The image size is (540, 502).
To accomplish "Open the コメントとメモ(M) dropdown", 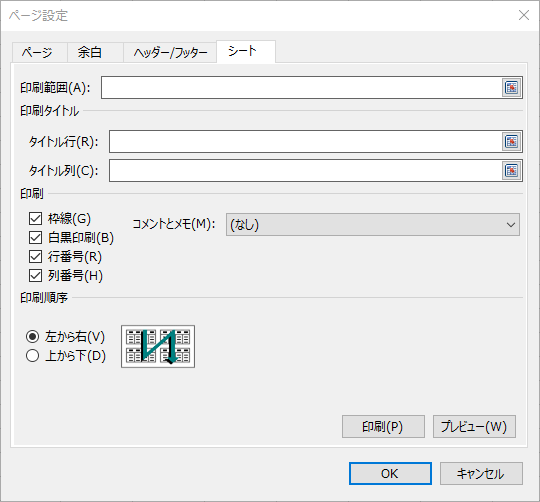I will point(373,224).
